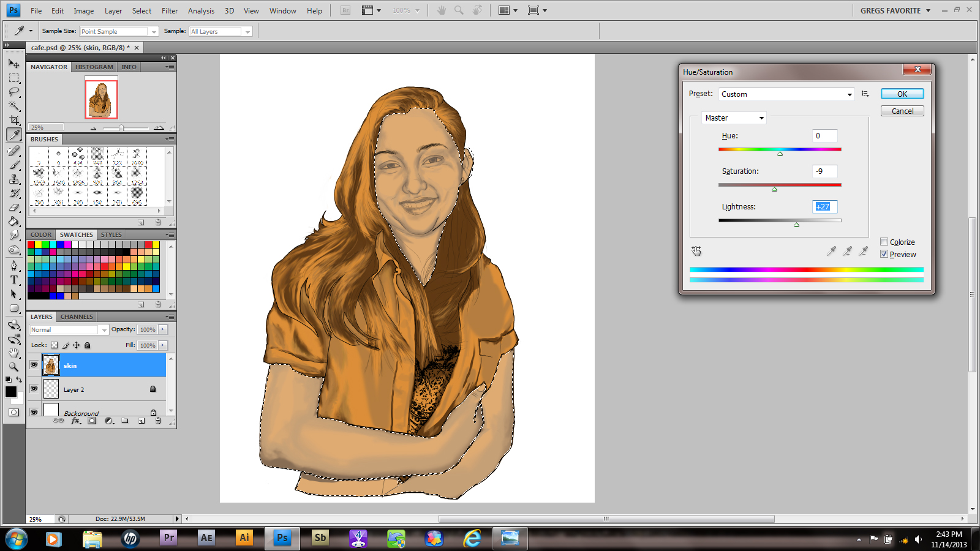The width and height of the screenshot is (980, 551).
Task: Open the Sample Size dropdown
Action: pos(119,31)
